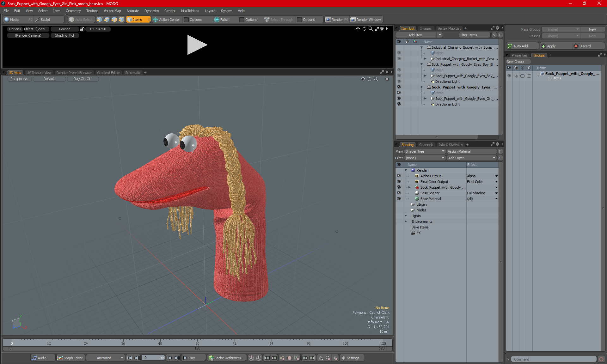The image size is (607, 364).
Task: Start the render preview play button
Action: [x=197, y=45]
